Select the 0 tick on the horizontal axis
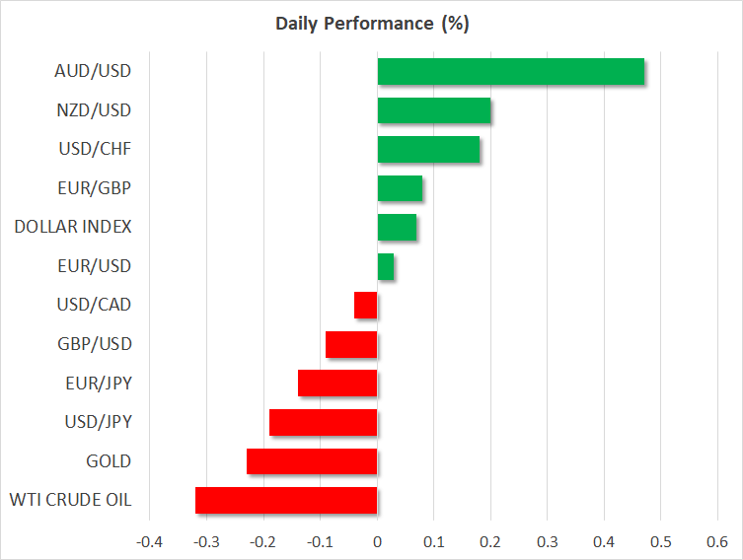This screenshot has height=560, width=743. click(377, 541)
